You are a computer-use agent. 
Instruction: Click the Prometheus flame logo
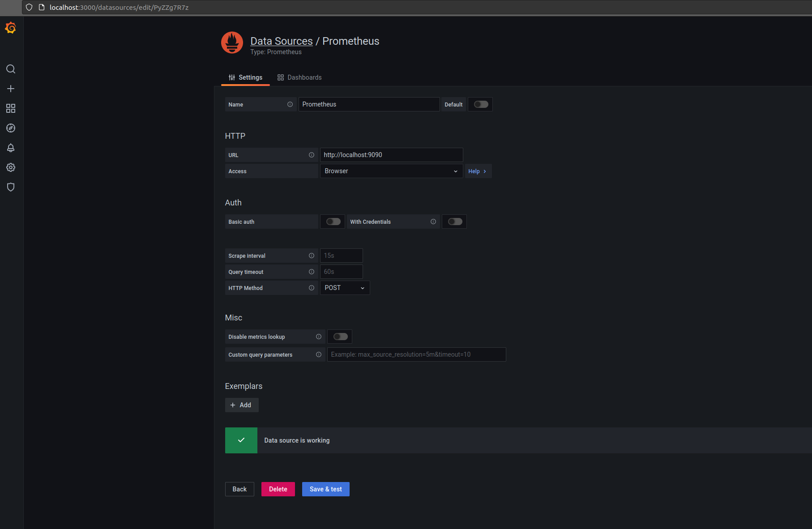click(232, 43)
